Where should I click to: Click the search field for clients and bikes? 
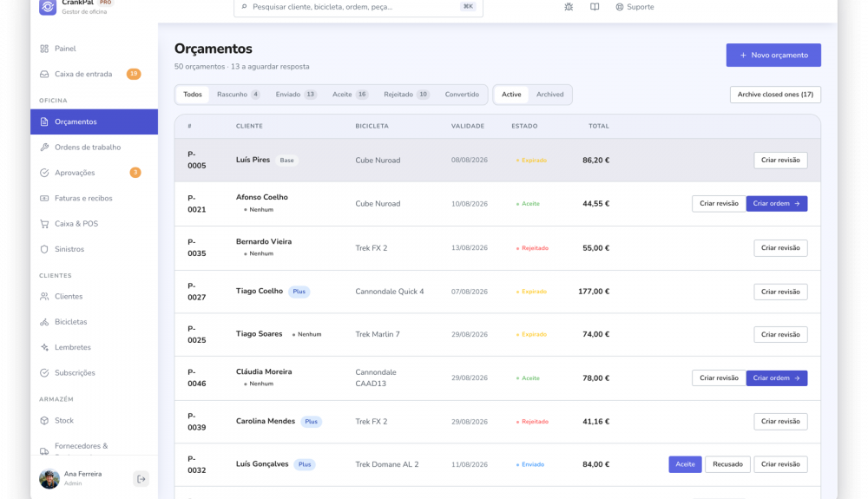(358, 7)
